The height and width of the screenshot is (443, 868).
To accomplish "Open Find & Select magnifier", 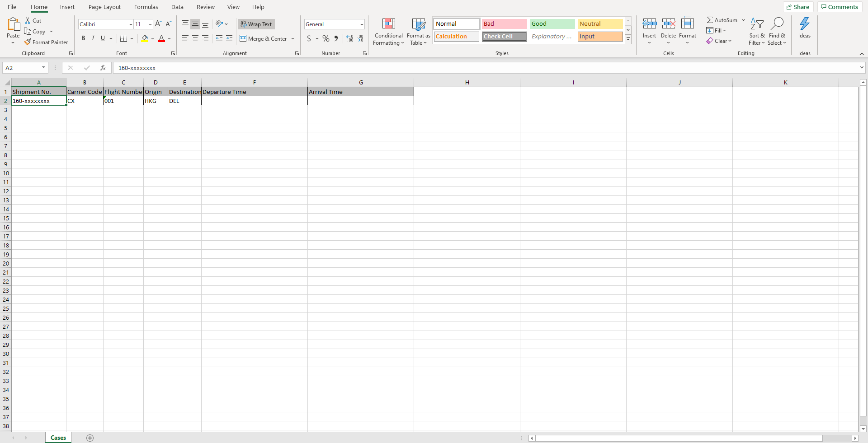I will point(777,32).
